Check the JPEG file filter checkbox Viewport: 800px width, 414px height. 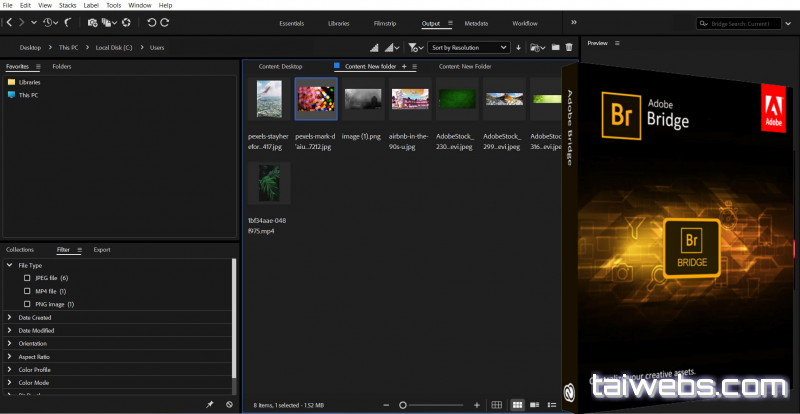27,278
